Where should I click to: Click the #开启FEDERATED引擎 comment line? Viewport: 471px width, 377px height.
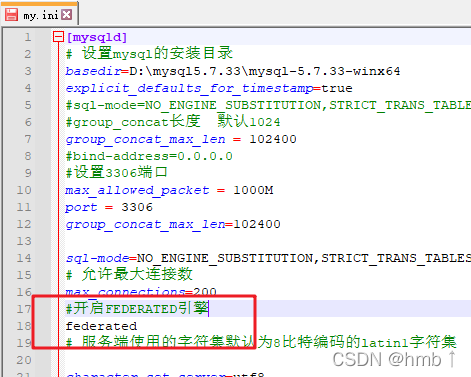(137, 308)
